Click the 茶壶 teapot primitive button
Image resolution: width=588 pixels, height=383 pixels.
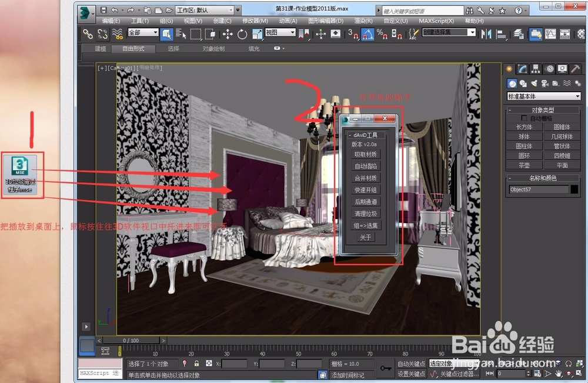[524, 165]
